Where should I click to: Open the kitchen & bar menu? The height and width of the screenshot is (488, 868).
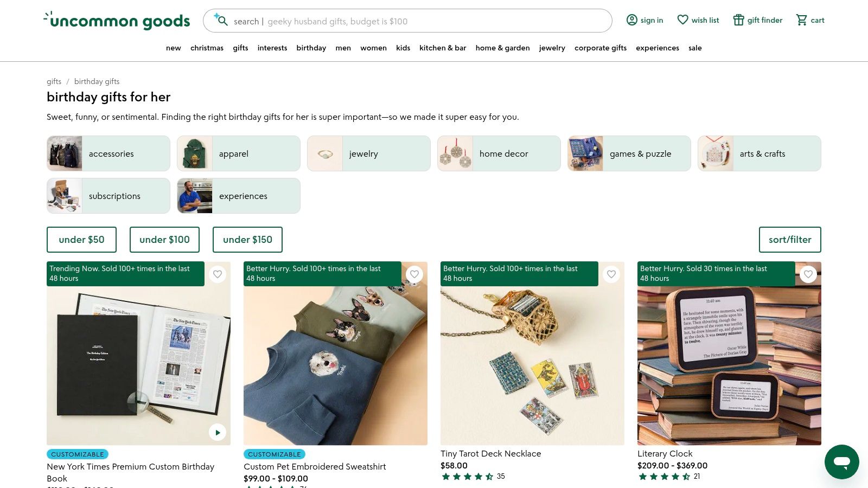click(x=442, y=48)
